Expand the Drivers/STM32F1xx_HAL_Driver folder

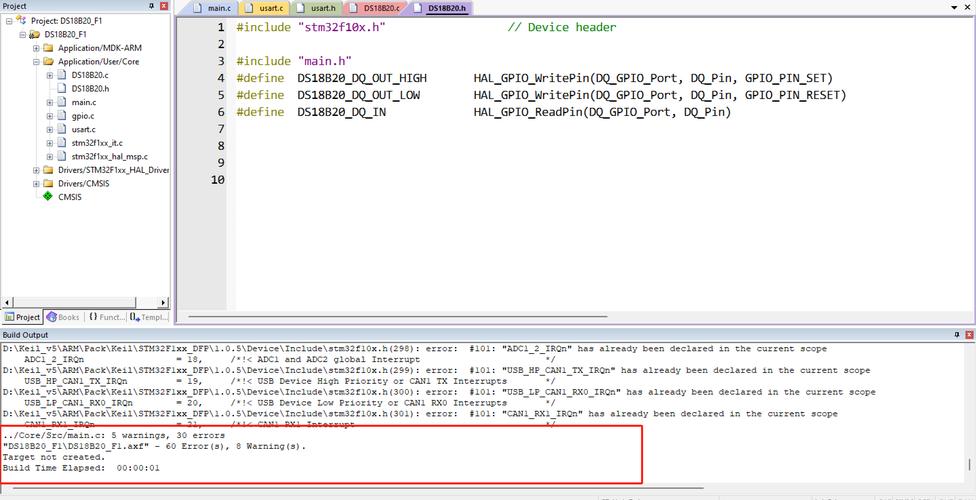pyautogui.click(x=36, y=170)
